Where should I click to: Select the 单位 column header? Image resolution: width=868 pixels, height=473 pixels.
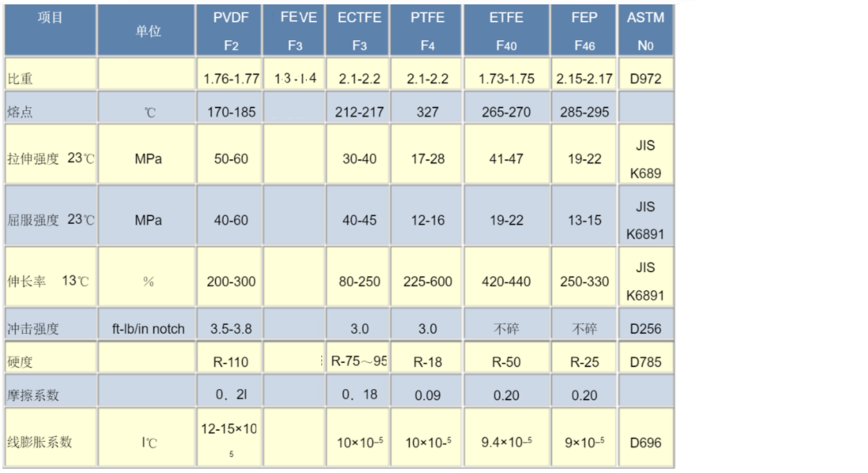(x=148, y=31)
